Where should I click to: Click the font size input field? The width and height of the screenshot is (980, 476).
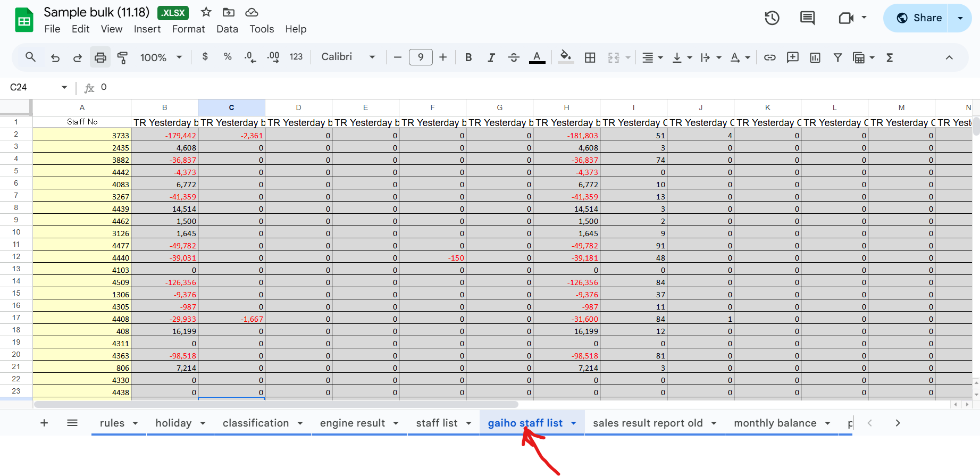coord(420,57)
